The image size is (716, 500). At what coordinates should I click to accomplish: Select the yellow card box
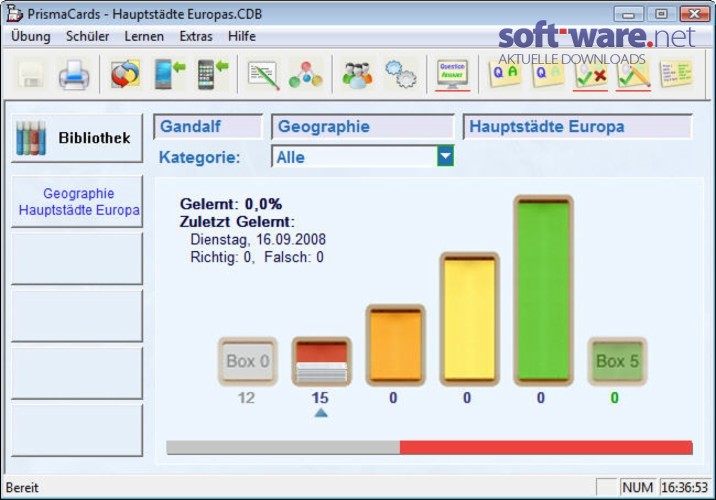469,319
